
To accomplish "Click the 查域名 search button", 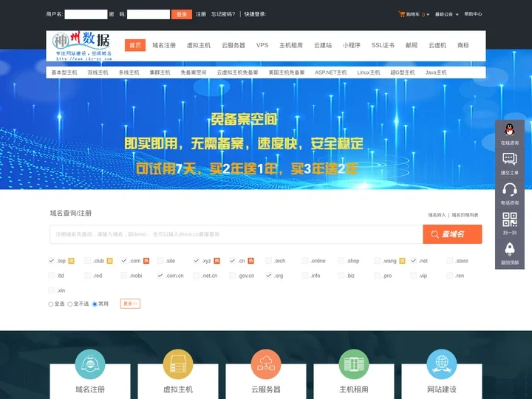I will [x=452, y=234].
